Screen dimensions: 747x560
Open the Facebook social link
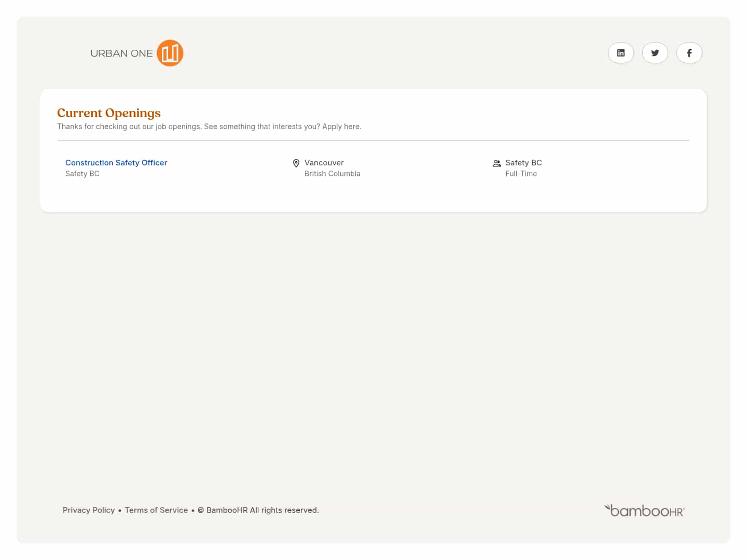click(689, 53)
